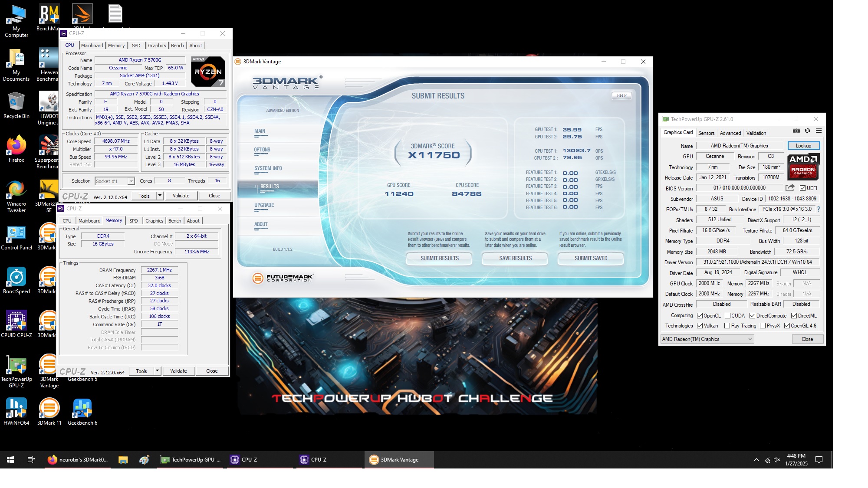Open the notification center icon
The height and width of the screenshot is (488, 868).
[x=819, y=460]
